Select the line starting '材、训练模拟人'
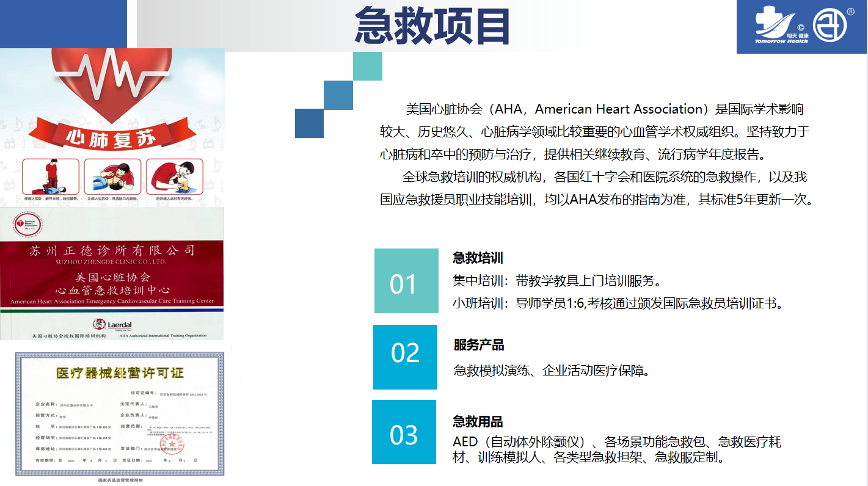The width and height of the screenshot is (868, 486). coord(589,457)
